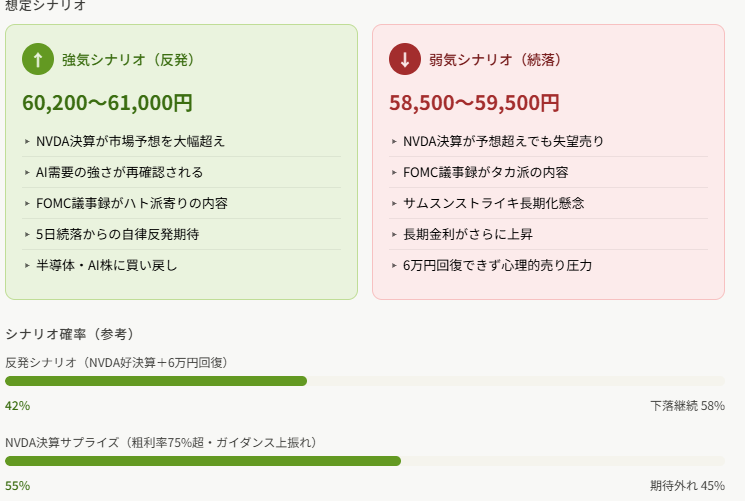Click the arrow bullet beside サムスンストライキ長期化懸念
Screen dimensions: 745x501
click(x=394, y=203)
